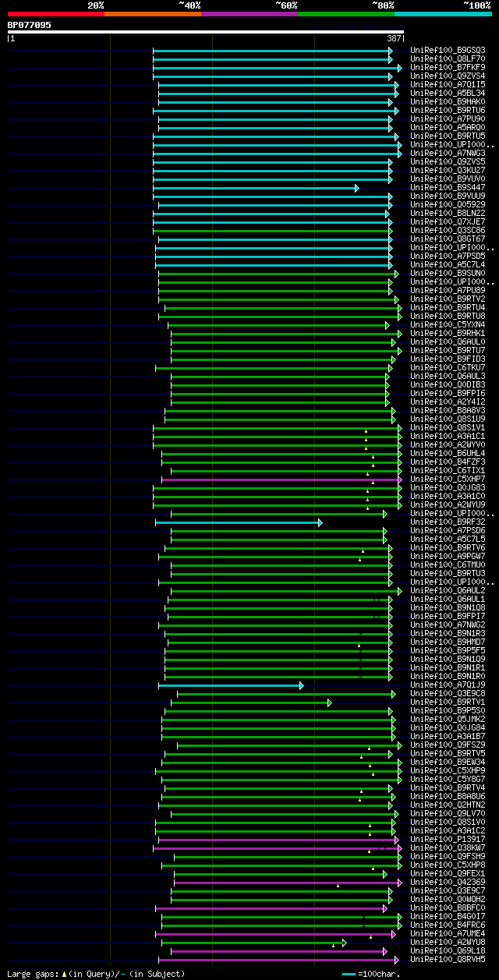Open hit UniRef100_Q8LF70
The width and height of the screenshot is (499, 980).
(448, 58)
